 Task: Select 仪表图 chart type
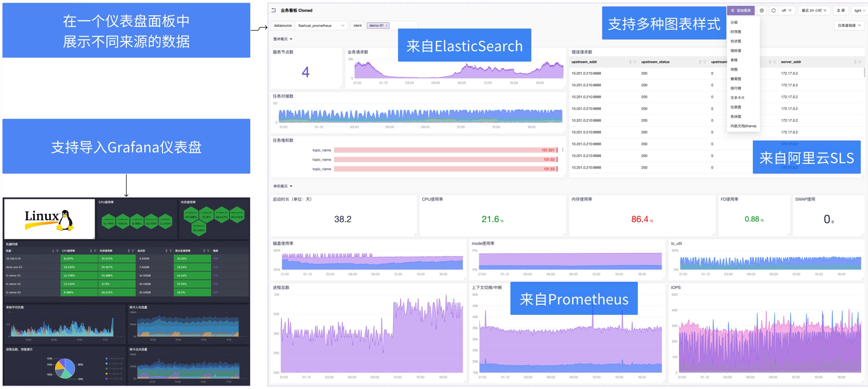point(743,107)
